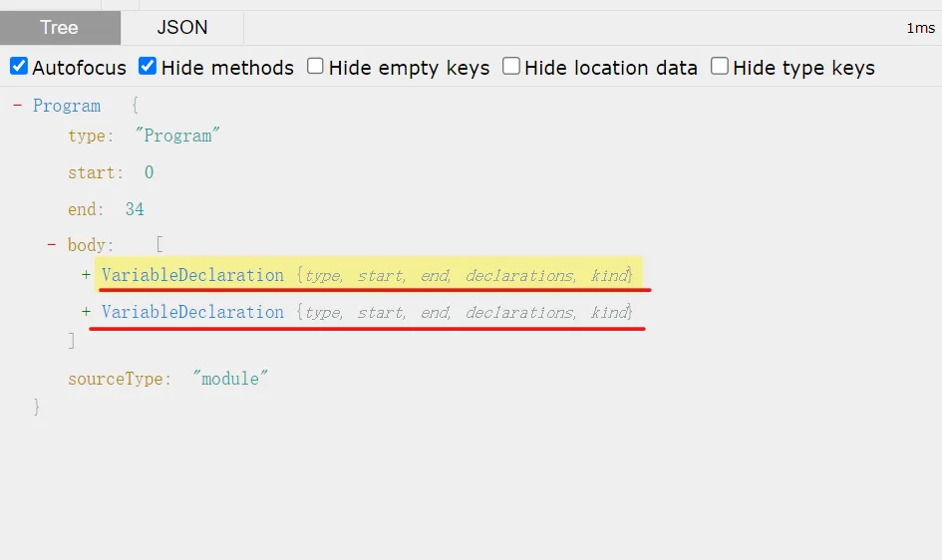Click the 1ms parse time indicator
The image size is (942, 560).
point(919,28)
